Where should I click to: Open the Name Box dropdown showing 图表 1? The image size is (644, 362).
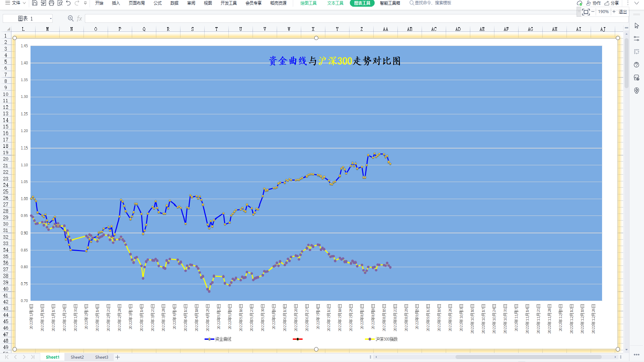coord(51,19)
